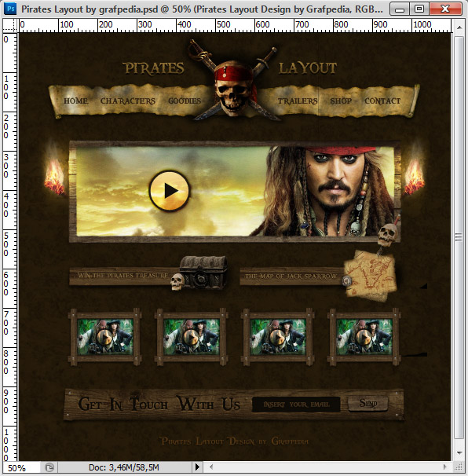The height and width of the screenshot is (476, 468).
Task: Click the Get In Touch With Us heading
Action: tap(159, 404)
